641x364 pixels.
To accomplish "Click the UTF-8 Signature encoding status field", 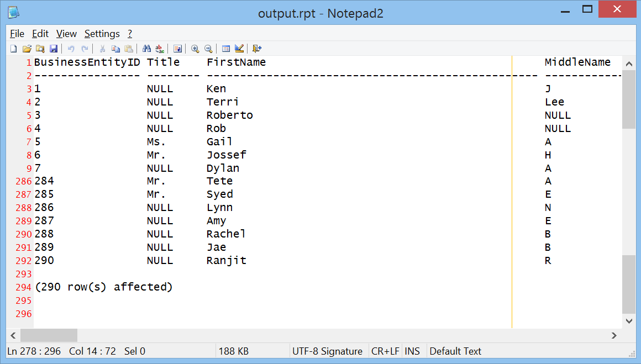I will click(x=328, y=351).
